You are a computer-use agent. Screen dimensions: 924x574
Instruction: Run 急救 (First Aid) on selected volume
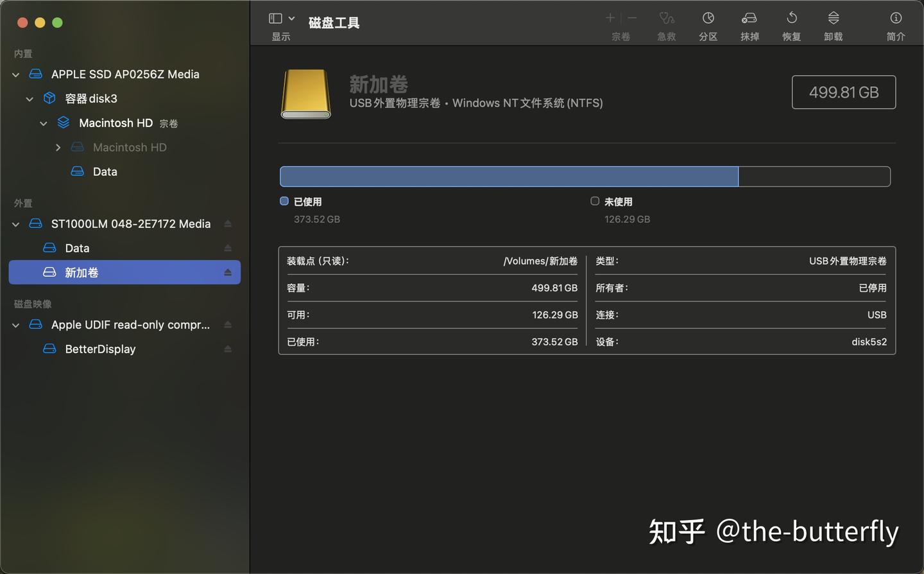pos(666,24)
